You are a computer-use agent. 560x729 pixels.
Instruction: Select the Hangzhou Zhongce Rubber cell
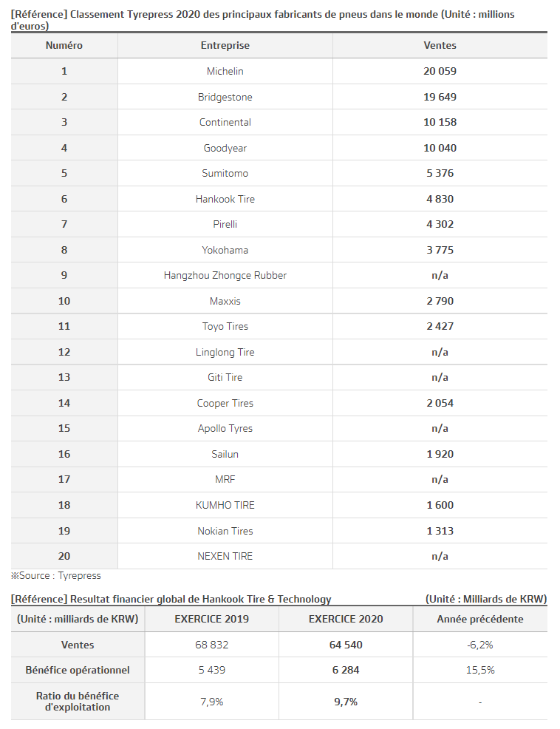click(225, 275)
